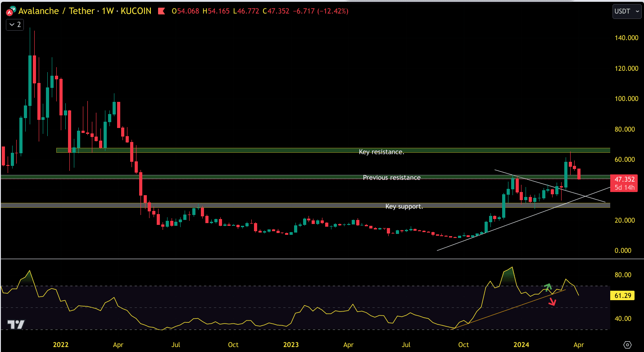The image size is (644, 352).
Task: Click the change value −6.717 (−12.42%)
Action: click(x=320, y=11)
